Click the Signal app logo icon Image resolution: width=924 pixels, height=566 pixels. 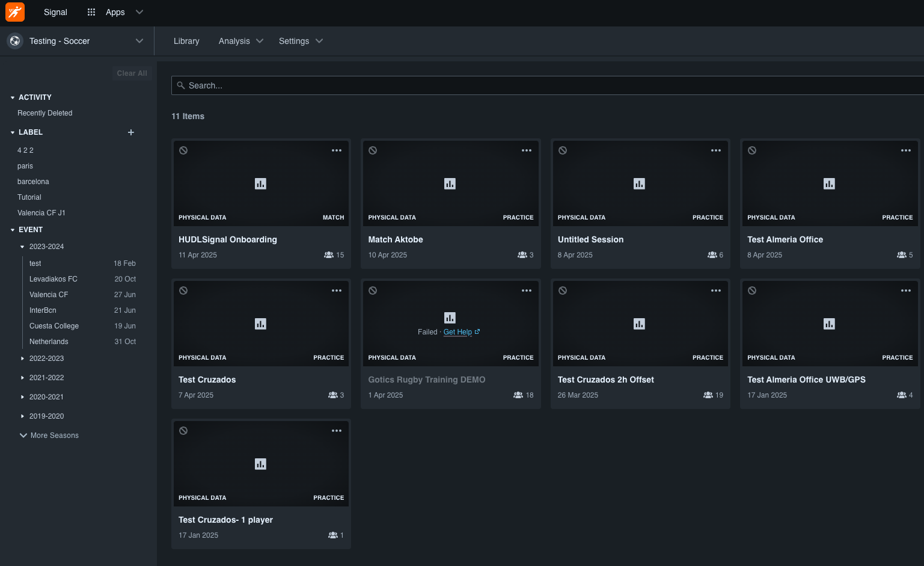[x=15, y=12]
